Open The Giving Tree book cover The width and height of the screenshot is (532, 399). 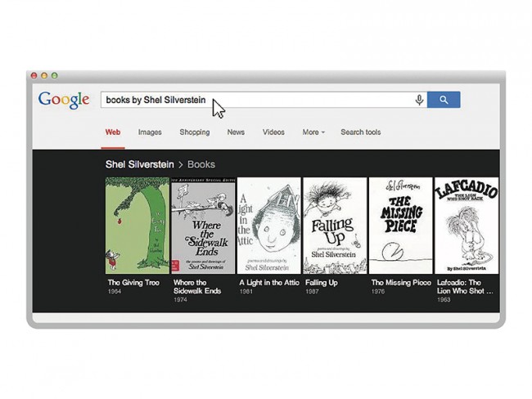137,226
